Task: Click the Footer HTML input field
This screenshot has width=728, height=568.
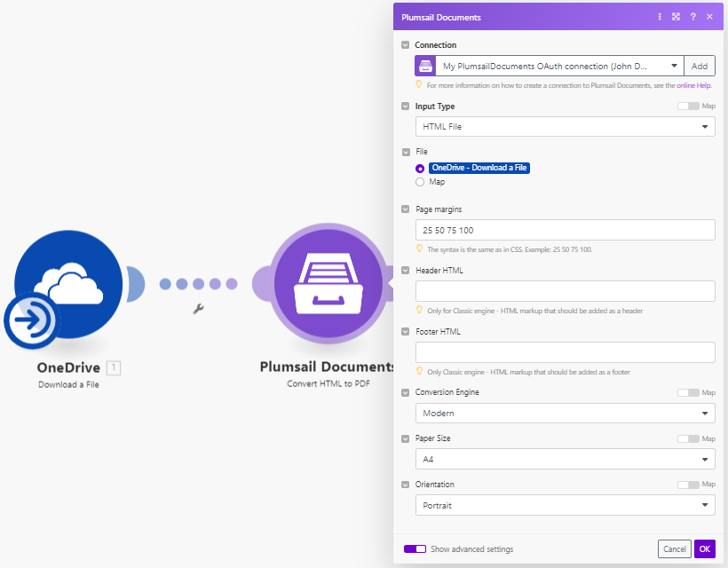Action: (565, 352)
